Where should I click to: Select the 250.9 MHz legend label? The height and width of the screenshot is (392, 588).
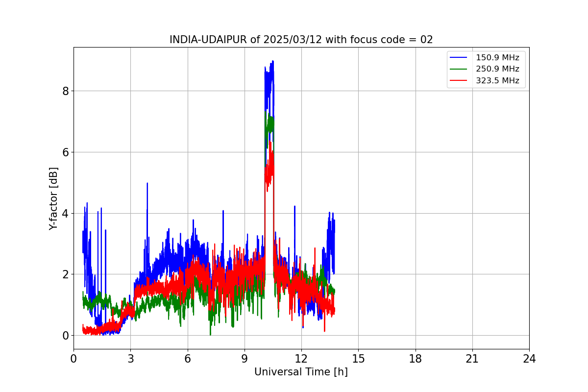click(x=497, y=69)
